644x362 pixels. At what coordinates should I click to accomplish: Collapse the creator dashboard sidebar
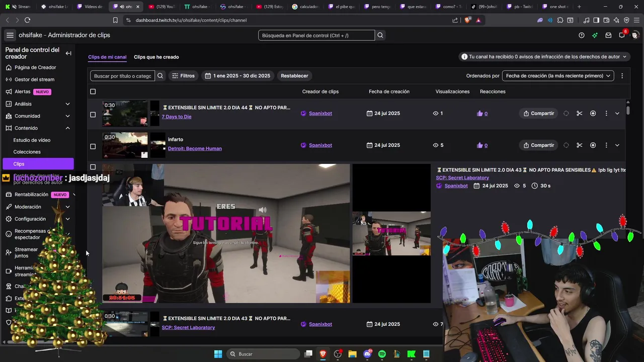[68, 53]
